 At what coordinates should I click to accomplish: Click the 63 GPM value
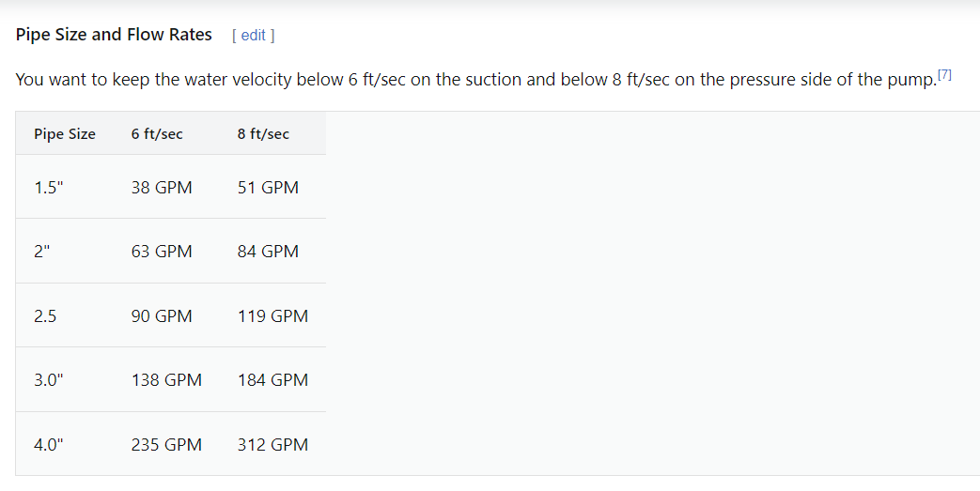(162, 251)
